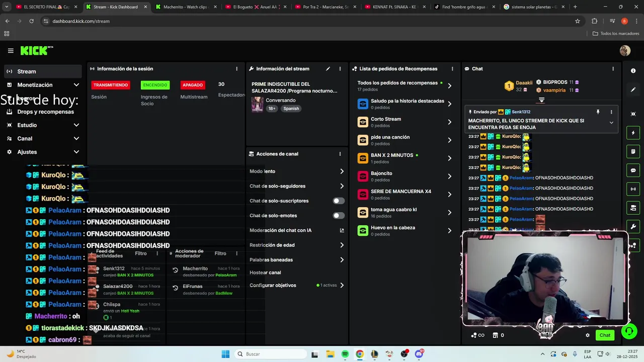This screenshot has width=644, height=362.
Task: Click the wrench icon in right sidebar
Action: tap(633, 227)
